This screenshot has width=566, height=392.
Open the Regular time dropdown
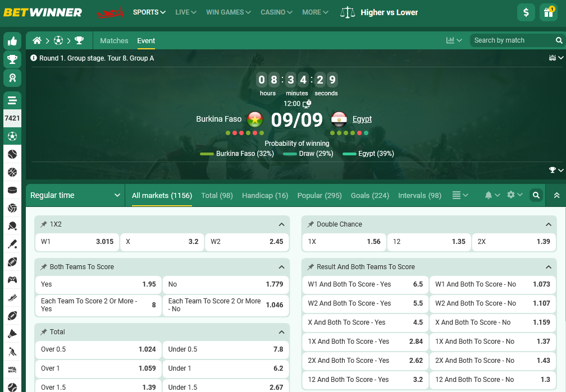pos(75,195)
